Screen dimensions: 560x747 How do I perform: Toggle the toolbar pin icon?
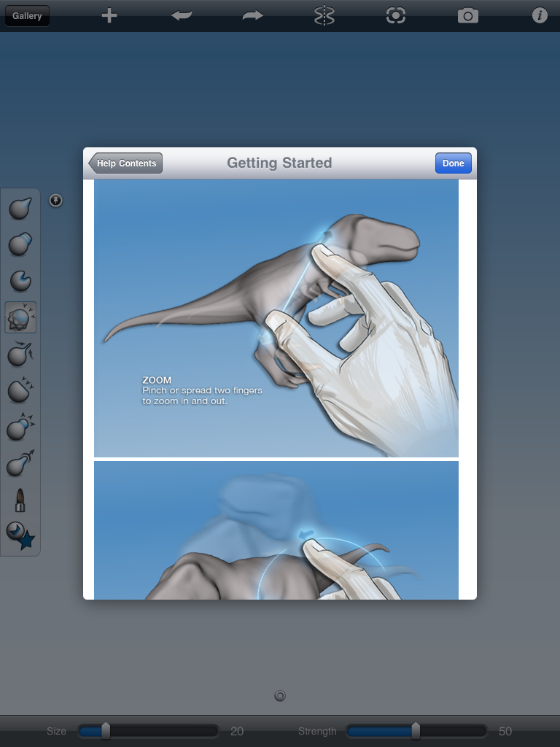coord(55,201)
